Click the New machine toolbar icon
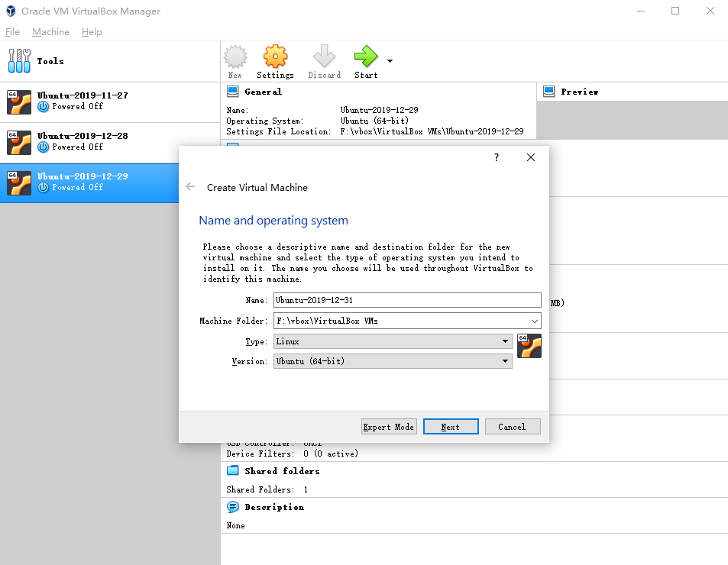Viewport: 728px width, 565px height. (235, 56)
